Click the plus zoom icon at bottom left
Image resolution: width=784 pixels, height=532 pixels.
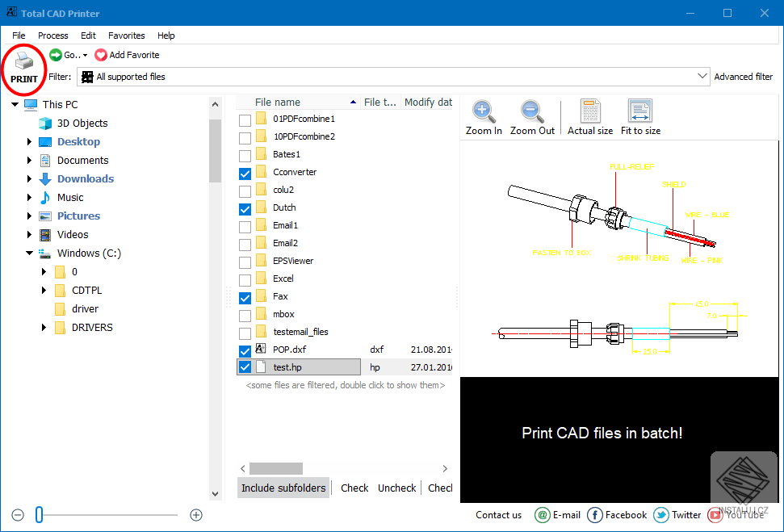click(x=196, y=515)
